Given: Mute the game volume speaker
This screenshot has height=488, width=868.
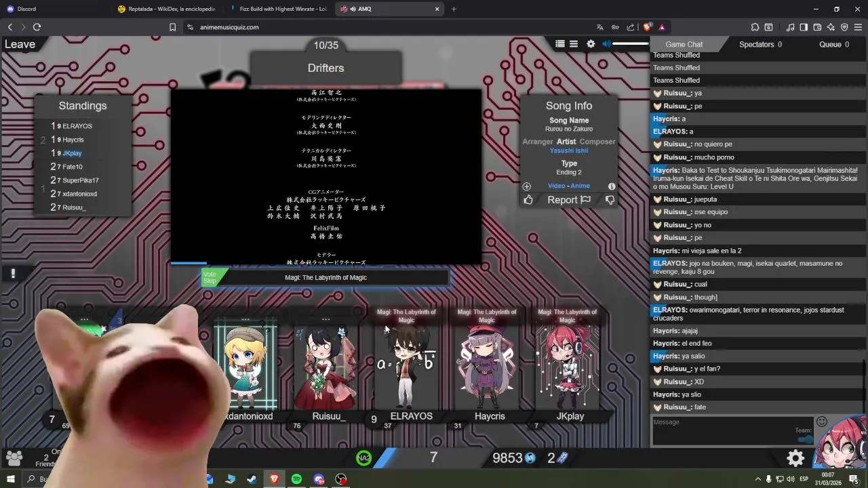Looking at the screenshot, I should point(607,44).
